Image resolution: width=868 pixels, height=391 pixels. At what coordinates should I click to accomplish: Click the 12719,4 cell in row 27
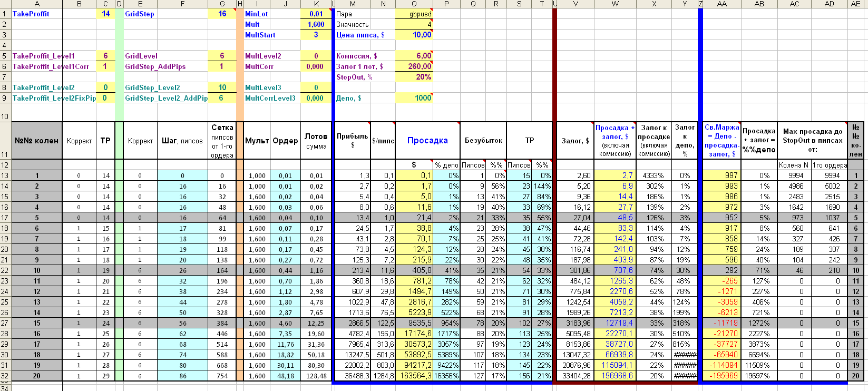[615, 323]
